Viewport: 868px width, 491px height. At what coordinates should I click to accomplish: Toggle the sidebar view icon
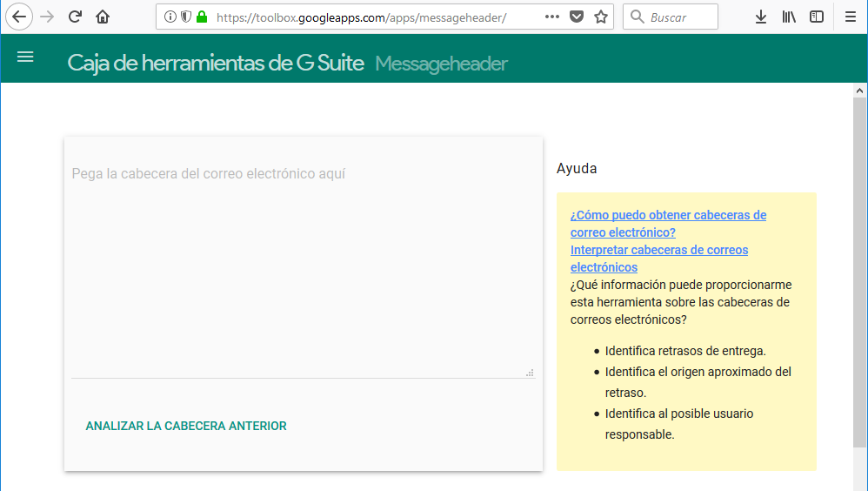817,17
